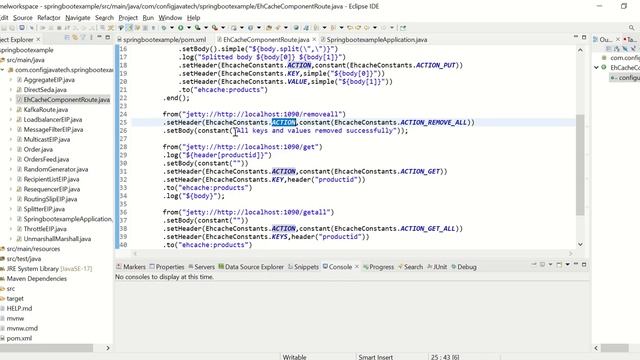Screen dimensions: 640x360
Task: Click the search magnifier icon at top right
Action: pyautogui.click(x=631, y=28)
